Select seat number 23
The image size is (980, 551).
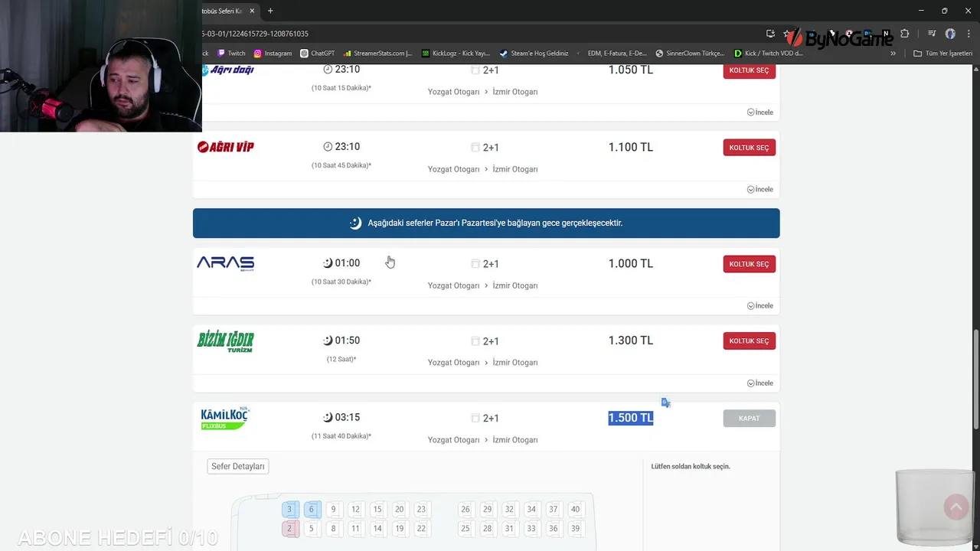421,509
